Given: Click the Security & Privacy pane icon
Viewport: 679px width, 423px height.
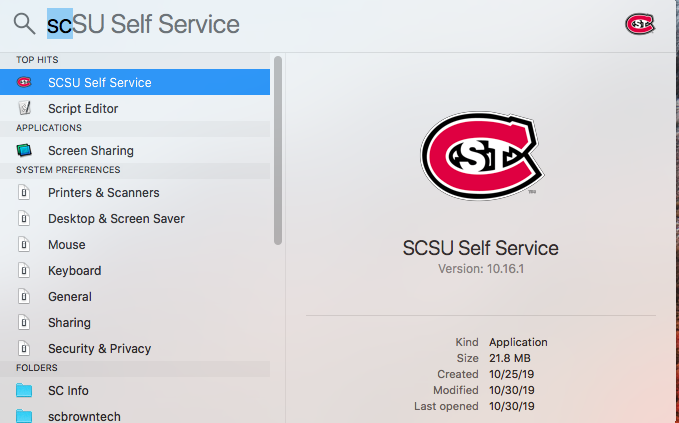Looking at the screenshot, I should [24, 349].
